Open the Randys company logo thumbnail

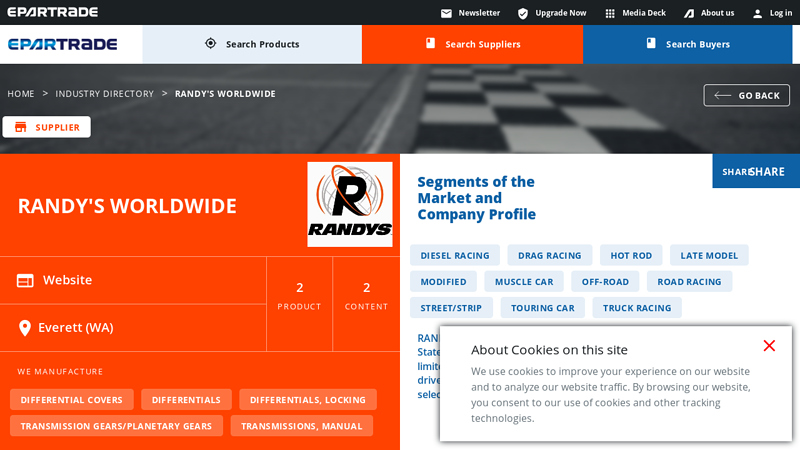pyautogui.click(x=349, y=204)
